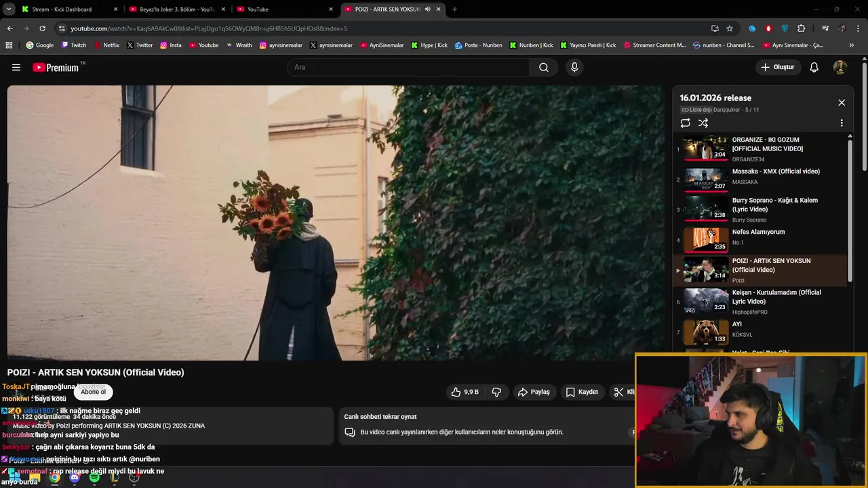
Task: Share the video via Paylaş button
Action: pyautogui.click(x=534, y=392)
